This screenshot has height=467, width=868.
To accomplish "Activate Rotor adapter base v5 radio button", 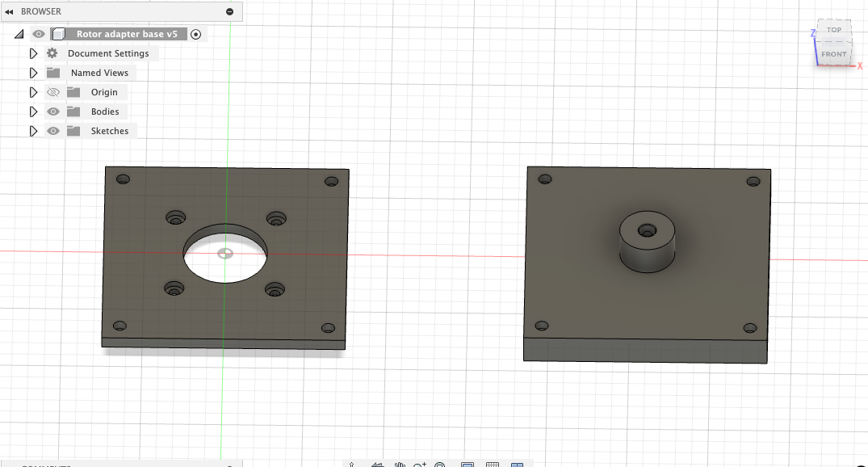I will 195,35.
